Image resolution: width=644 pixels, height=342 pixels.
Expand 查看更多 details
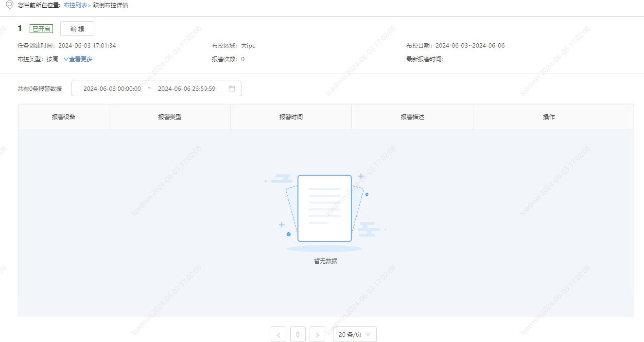coord(78,59)
